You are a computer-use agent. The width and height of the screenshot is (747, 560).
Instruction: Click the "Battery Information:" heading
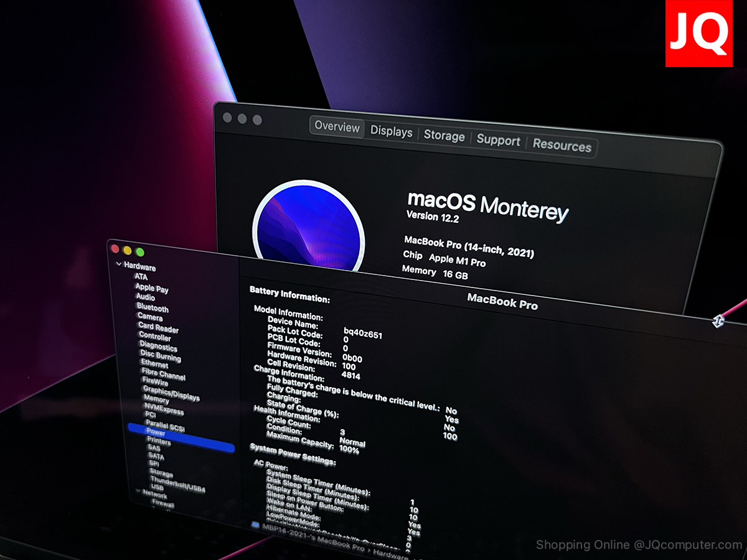point(289,295)
